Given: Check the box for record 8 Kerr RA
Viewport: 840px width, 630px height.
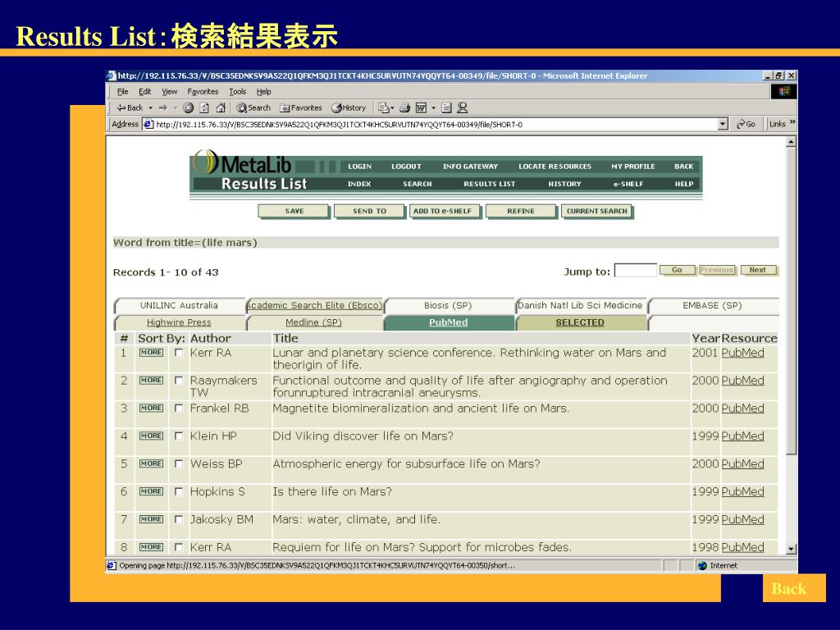Looking at the screenshot, I should [x=179, y=547].
